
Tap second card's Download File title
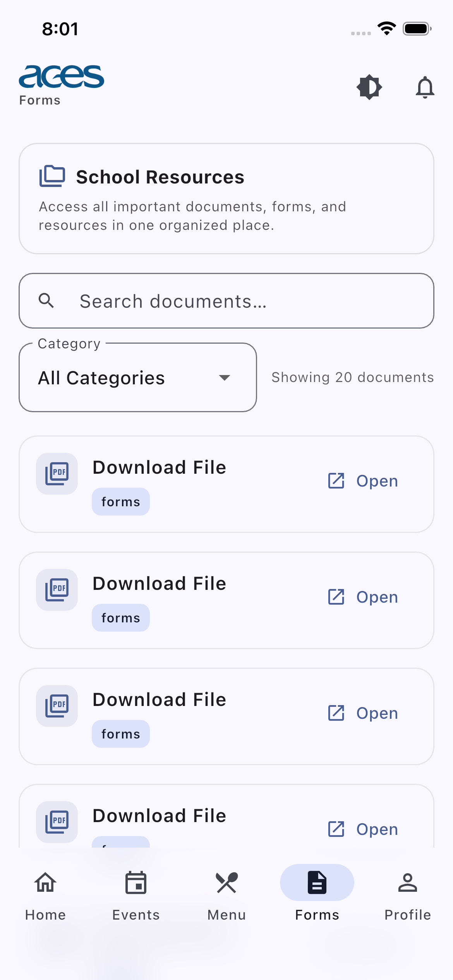click(x=160, y=583)
